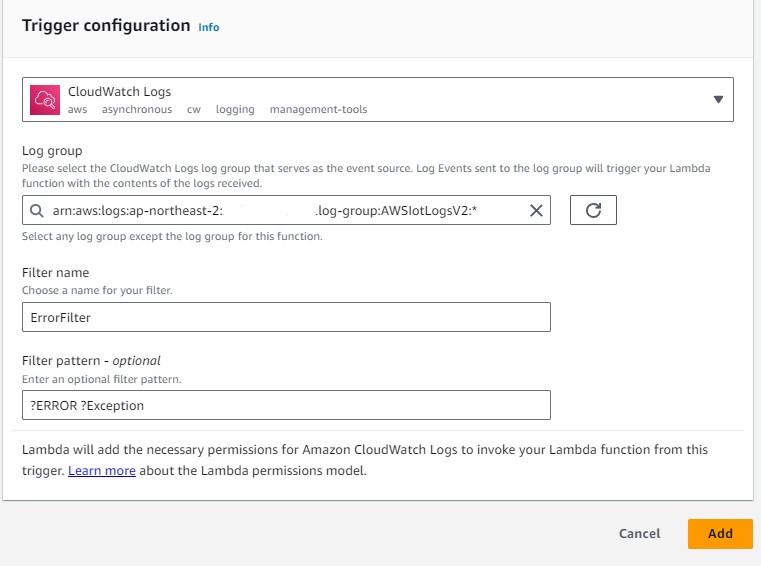Clear the log group field with X

536,210
